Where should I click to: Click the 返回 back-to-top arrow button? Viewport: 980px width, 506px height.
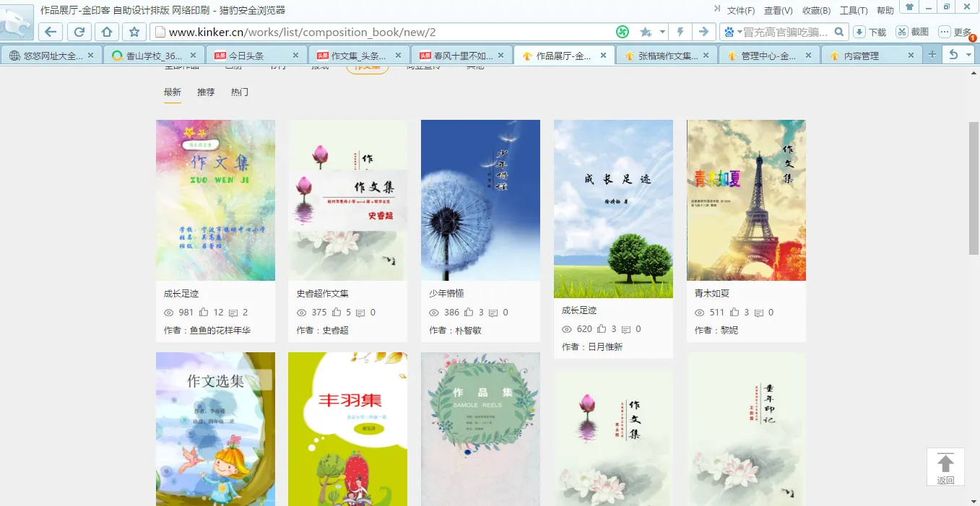click(x=945, y=467)
